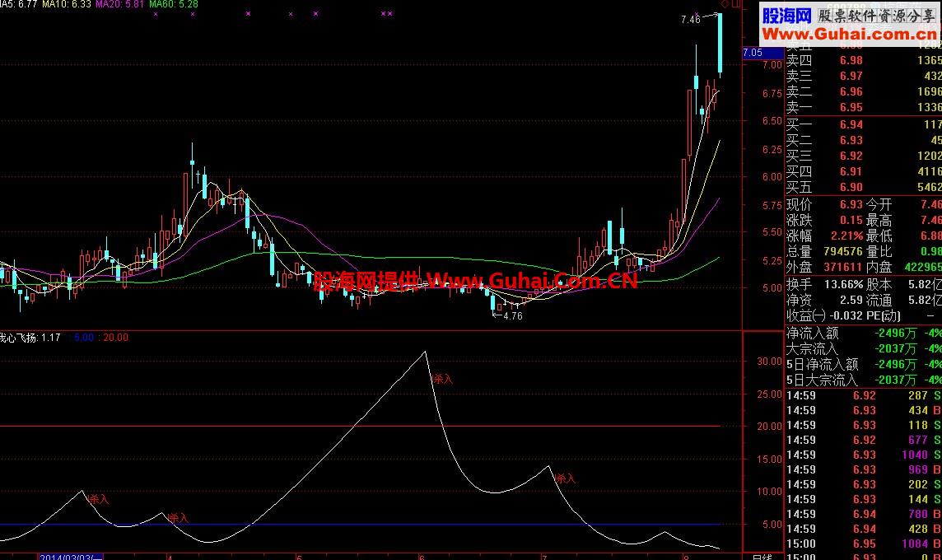This screenshot has height=560, width=942.
Task: Select the 卖四 6.98 ask row
Action: click(864, 61)
